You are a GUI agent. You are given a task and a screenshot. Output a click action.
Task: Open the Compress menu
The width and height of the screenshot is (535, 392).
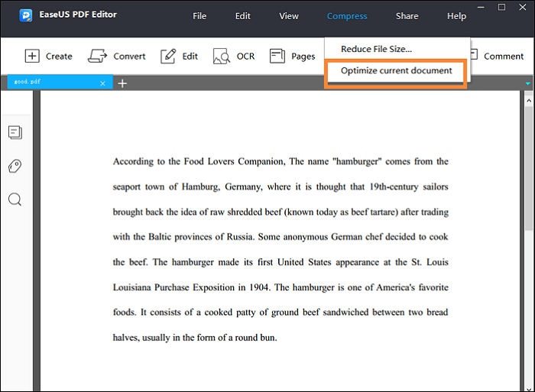[347, 16]
